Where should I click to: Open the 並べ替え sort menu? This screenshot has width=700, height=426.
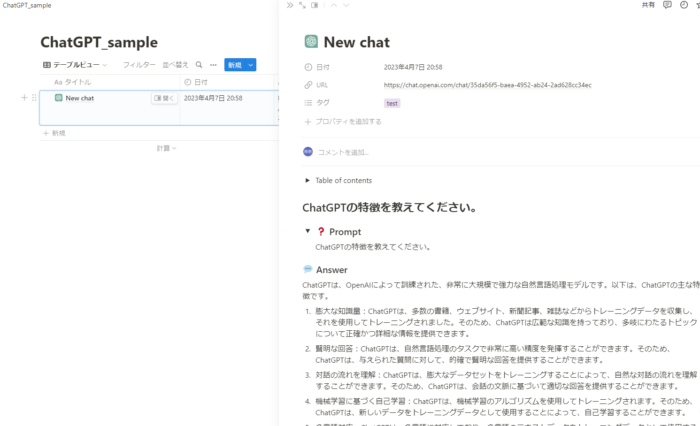(176, 64)
